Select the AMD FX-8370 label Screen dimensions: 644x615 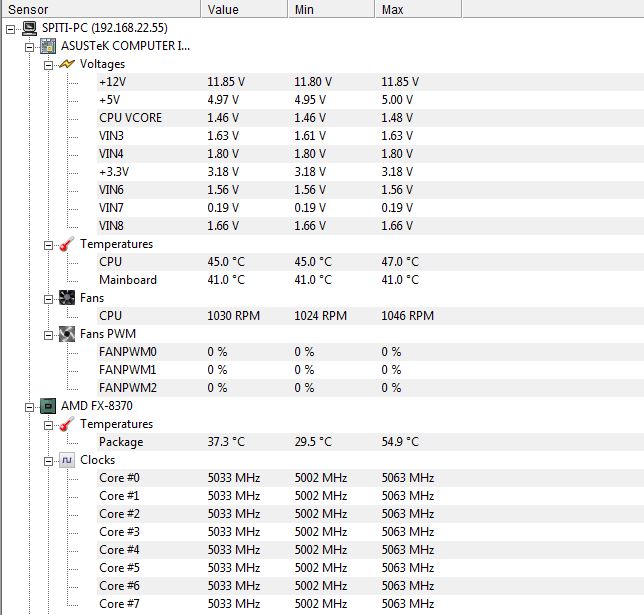[x=97, y=406]
